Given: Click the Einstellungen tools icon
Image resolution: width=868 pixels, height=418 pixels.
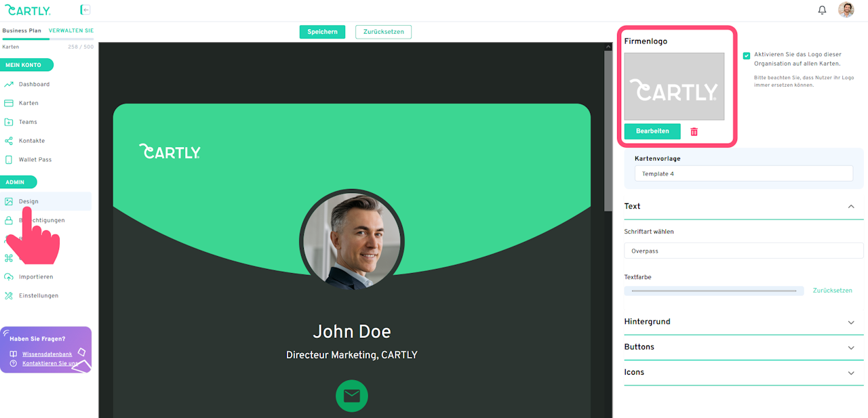Looking at the screenshot, I should pyautogui.click(x=9, y=296).
